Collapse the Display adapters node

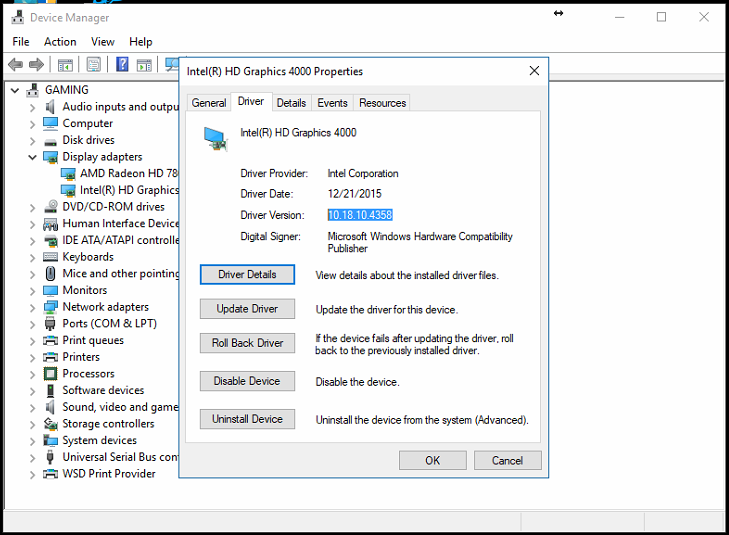[32, 157]
